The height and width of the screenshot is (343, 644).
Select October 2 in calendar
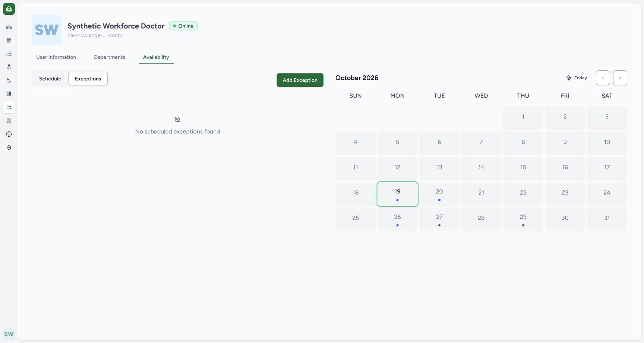pos(565,118)
